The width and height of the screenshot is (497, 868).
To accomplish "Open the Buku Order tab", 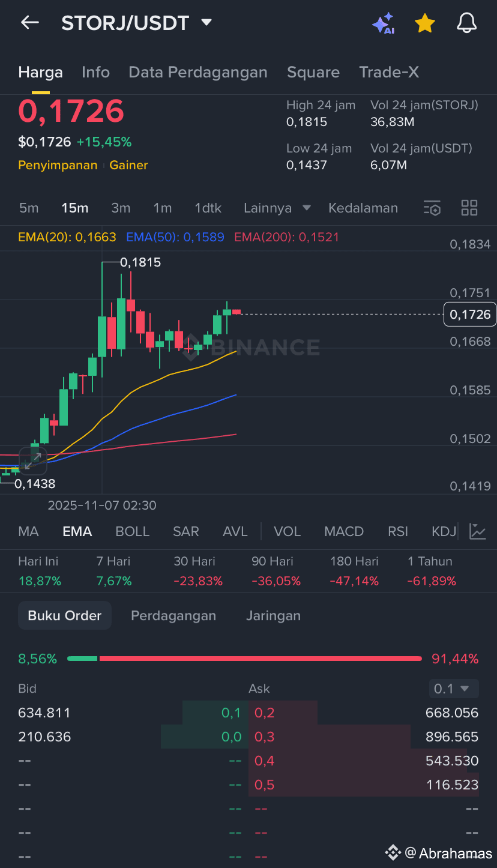I will click(65, 615).
